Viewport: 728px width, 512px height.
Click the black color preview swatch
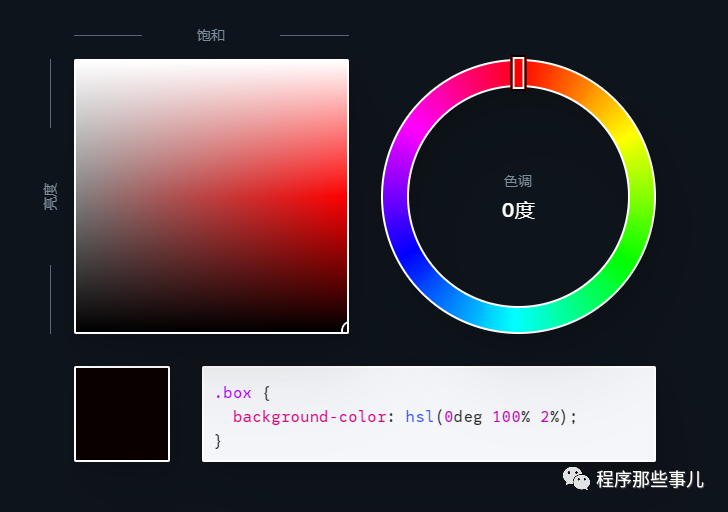(x=122, y=414)
